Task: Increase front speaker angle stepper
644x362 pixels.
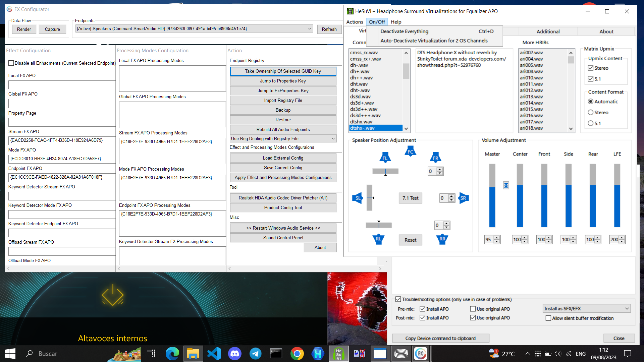Action: click(x=440, y=169)
